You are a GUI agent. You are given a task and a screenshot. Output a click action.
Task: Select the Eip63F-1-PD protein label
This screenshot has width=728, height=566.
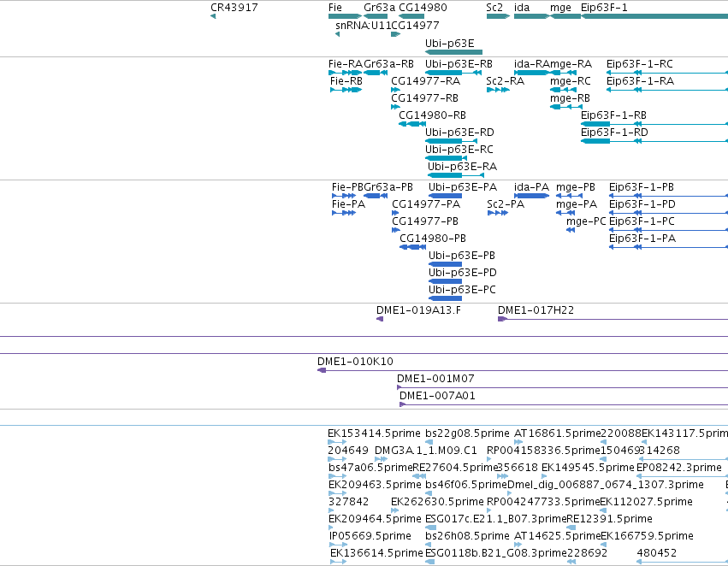[x=642, y=204]
